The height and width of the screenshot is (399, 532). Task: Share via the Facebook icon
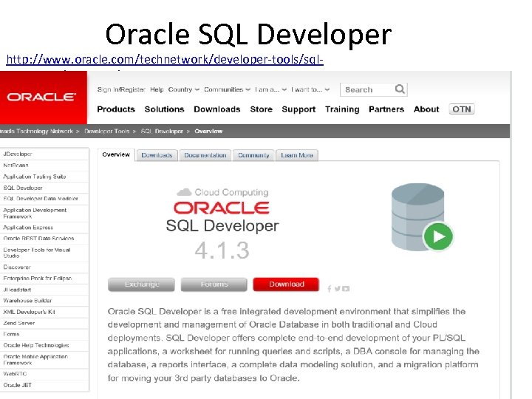[x=329, y=289]
